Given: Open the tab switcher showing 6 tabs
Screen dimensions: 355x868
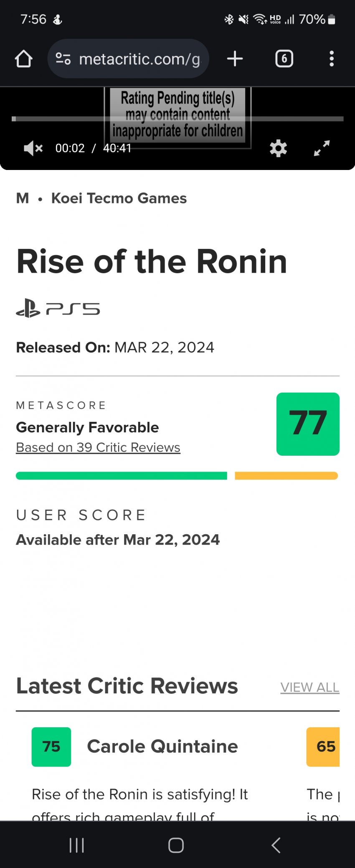Looking at the screenshot, I should point(284,58).
